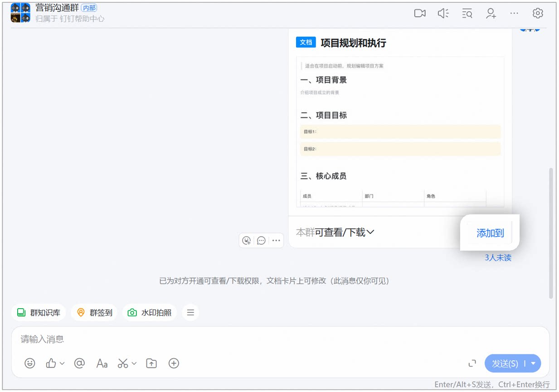The image size is (559, 392).
Task: Open text formatting Aa icon
Action: click(102, 363)
